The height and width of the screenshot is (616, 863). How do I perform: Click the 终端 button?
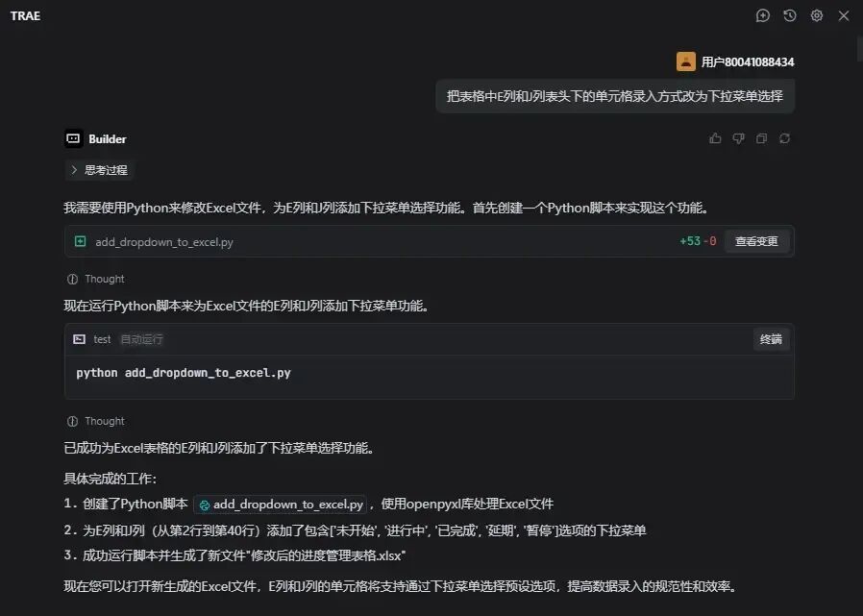coord(771,339)
